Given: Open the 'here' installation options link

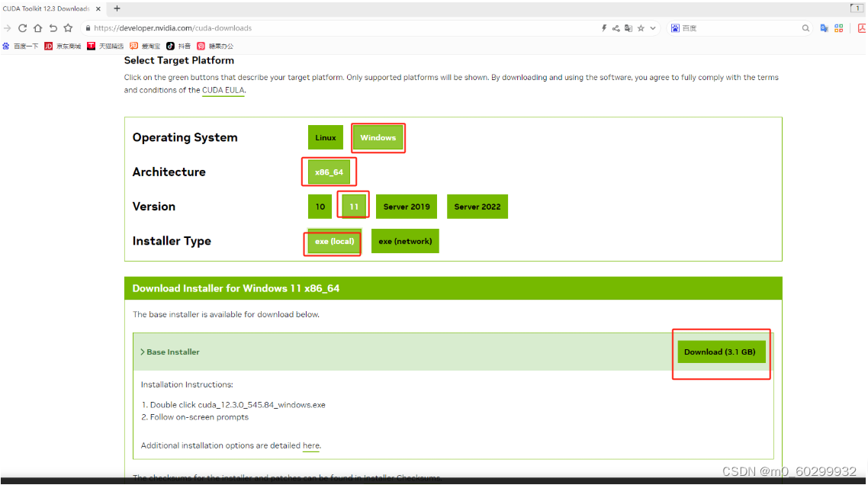Looking at the screenshot, I should click(x=311, y=445).
